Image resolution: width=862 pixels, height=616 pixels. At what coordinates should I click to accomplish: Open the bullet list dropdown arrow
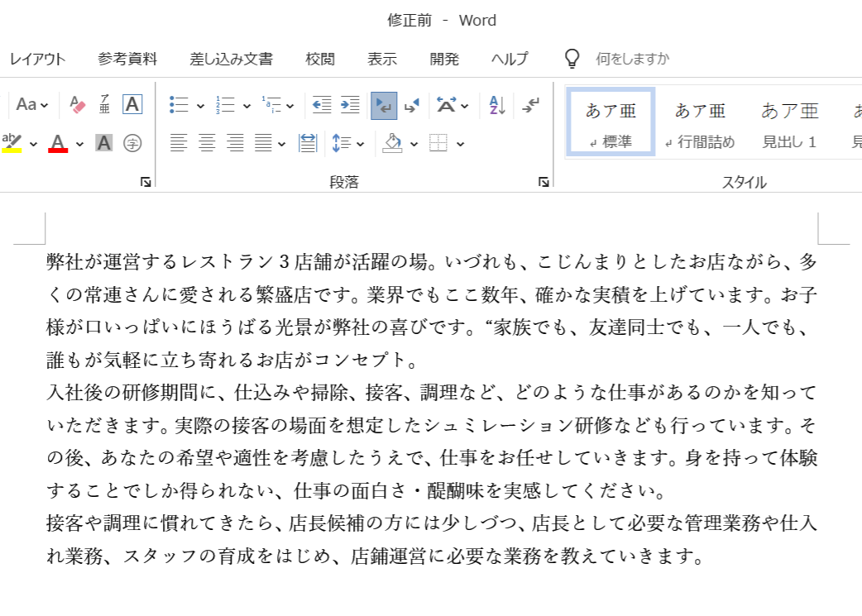click(x=200, y=106)
